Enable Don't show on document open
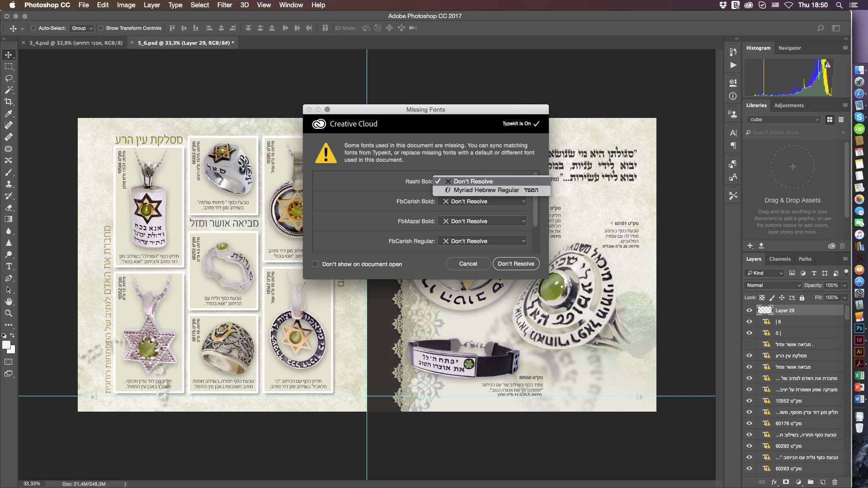This screenshot has height=488, width=868. (x=315, y=264)
